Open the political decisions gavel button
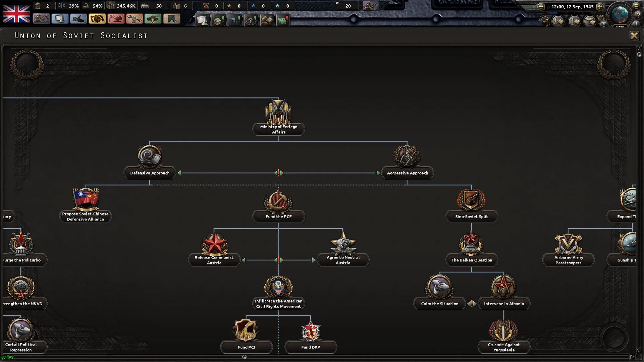The image size is (644, 362). point(41,19)
